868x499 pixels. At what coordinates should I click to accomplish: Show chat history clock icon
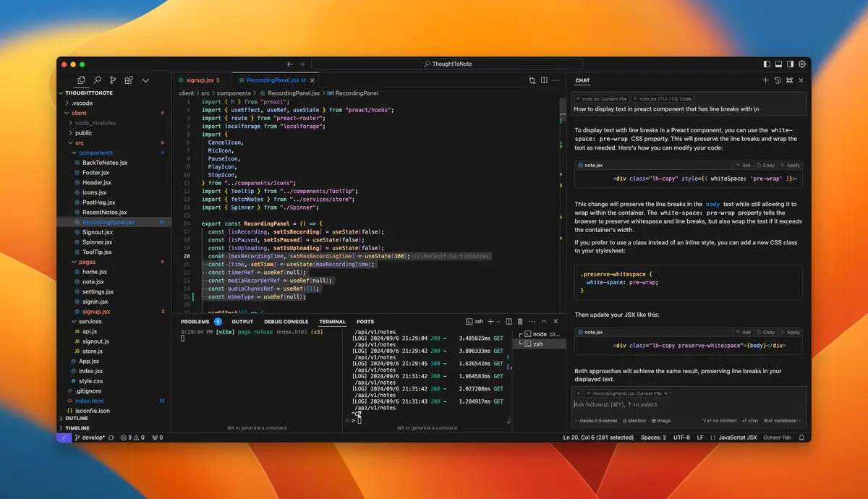pyautogui.click(x=778, y=80)
